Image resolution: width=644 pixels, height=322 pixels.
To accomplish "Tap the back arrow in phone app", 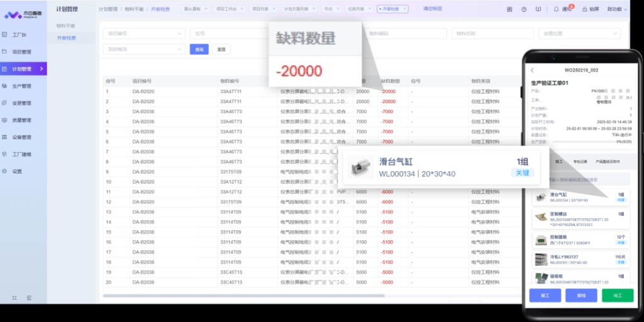I will tap(532, 70).
